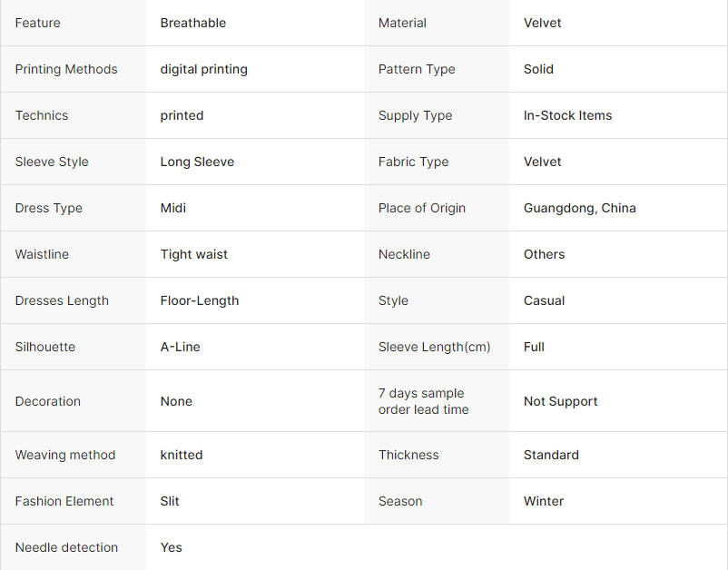Viewport: 728px width, 570px height.
Task: Click the Long Sleeve value
Action: pyautogui.click(x=197, y=162)
